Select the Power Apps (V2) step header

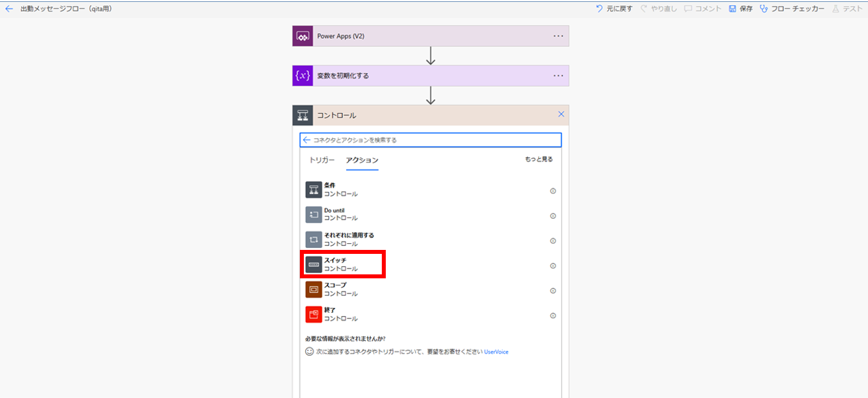pos(431,36)
